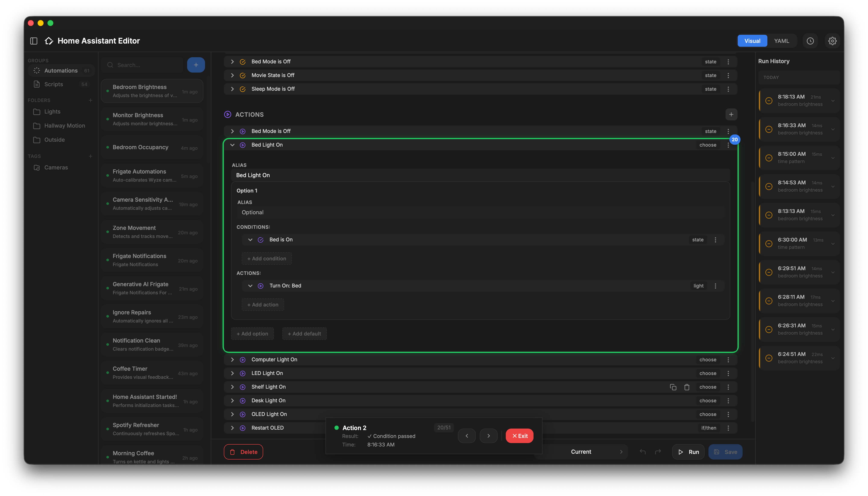Click the Save button
868x496 pixels.
click(x=725, y=452)
